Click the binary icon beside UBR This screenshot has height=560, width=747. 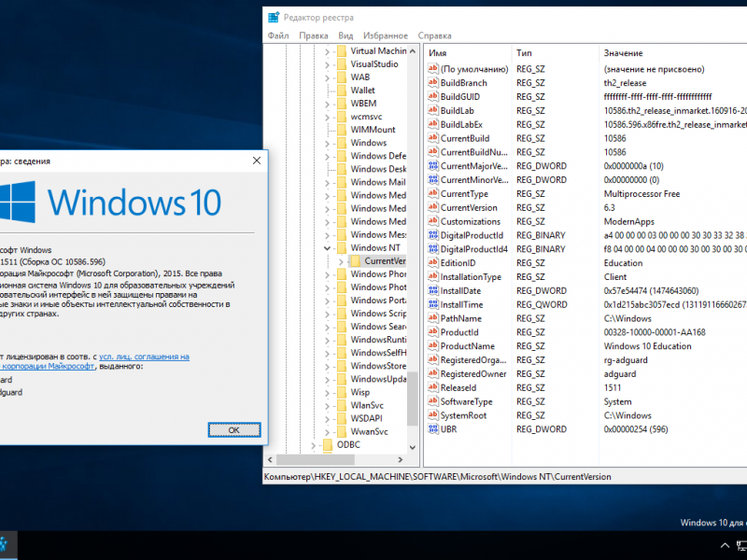click(433, 429)
